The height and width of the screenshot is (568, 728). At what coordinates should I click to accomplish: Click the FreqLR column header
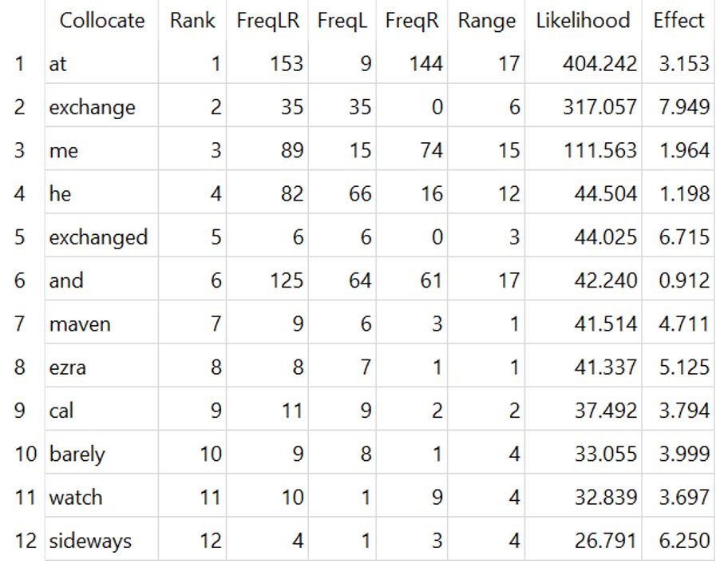pos(267,21)
